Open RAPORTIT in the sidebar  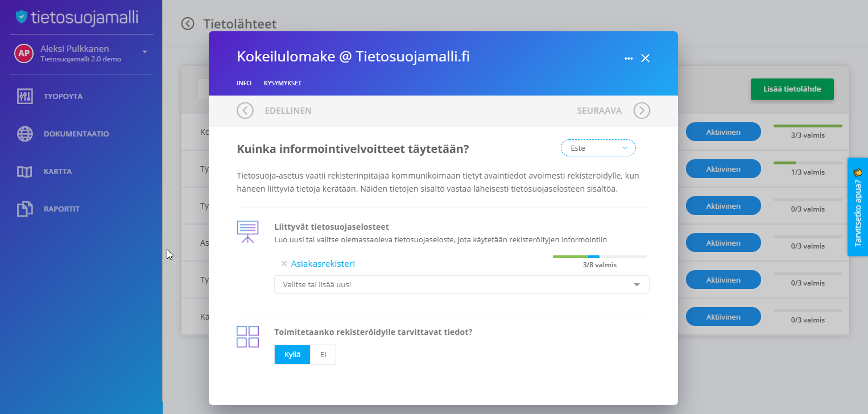pyautogui.click(x=61, y=209)
